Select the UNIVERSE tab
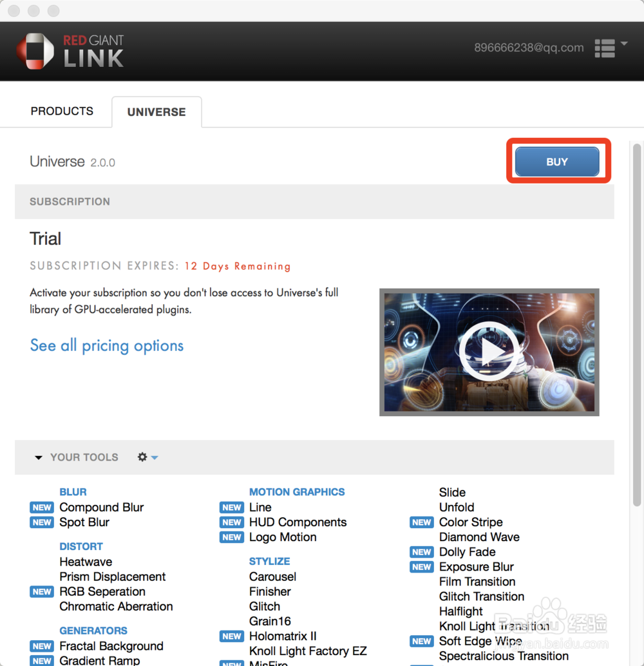This screenshot has width=644, height=666. (156, 112)
